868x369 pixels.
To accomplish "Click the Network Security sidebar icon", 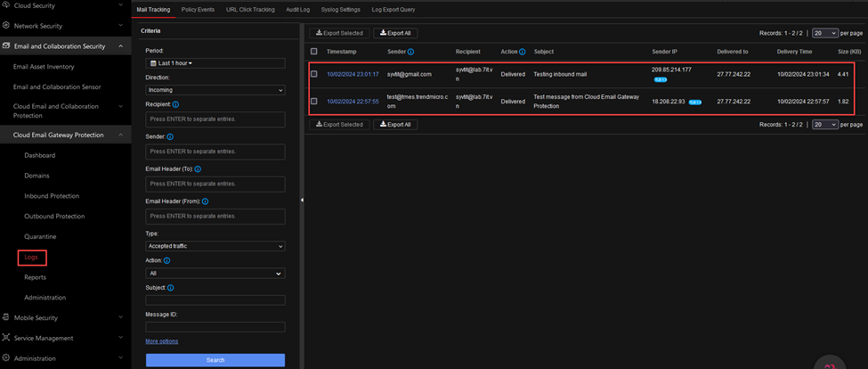I will (x=6, y=26).
